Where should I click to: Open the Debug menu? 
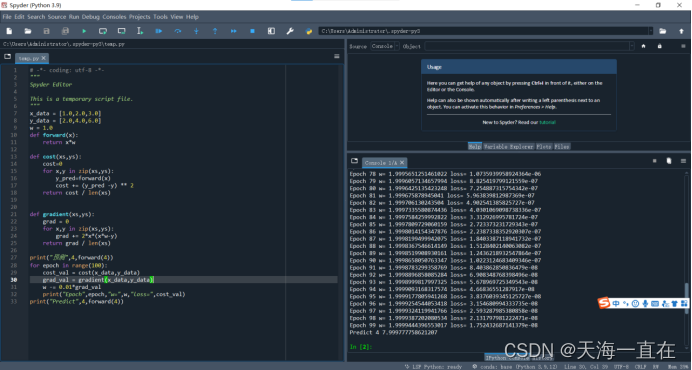coord(91,17)
